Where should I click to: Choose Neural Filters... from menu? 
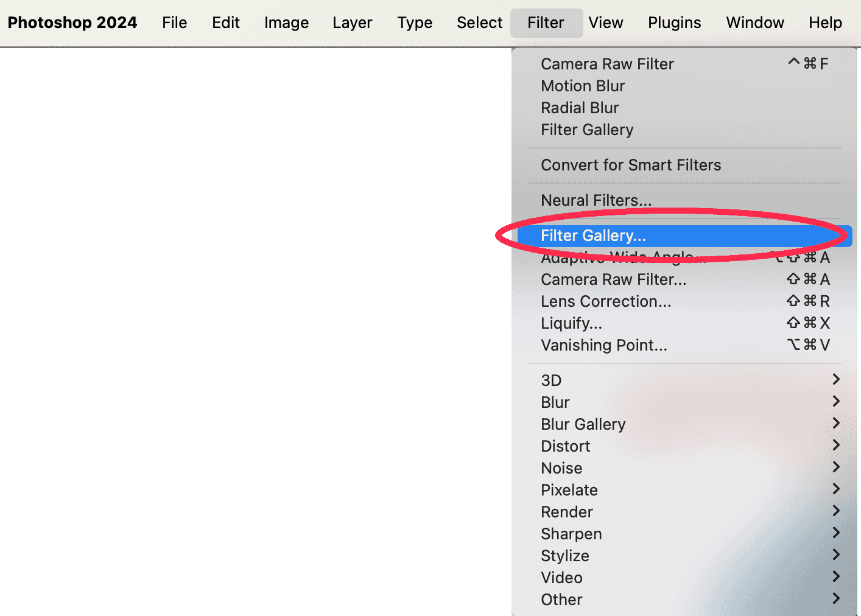tap(596, 200)
